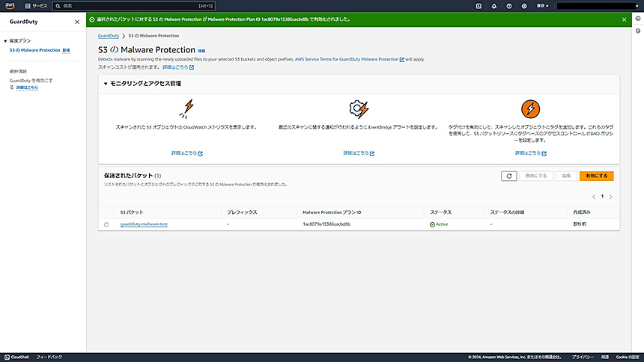This screenshot has width=644, height=362.
Task: Click plan ID 1ac8079a15386cacbd8b cell
Action: click(x=326, y=224)
